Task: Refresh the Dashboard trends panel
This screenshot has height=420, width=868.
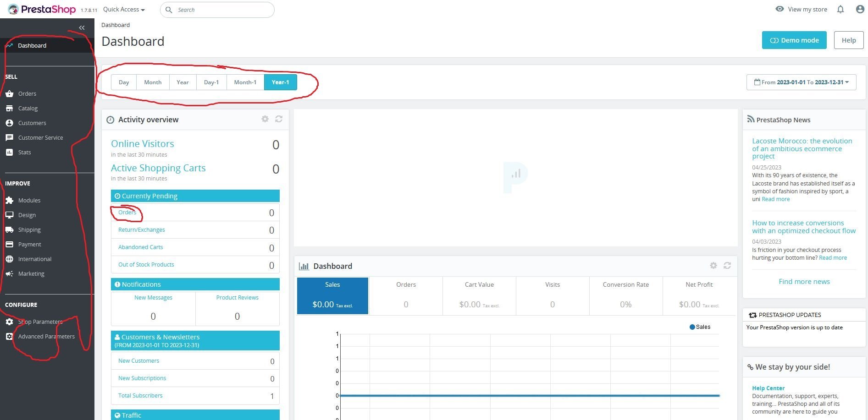Action: pyautogui.click(x=727, y=266)
